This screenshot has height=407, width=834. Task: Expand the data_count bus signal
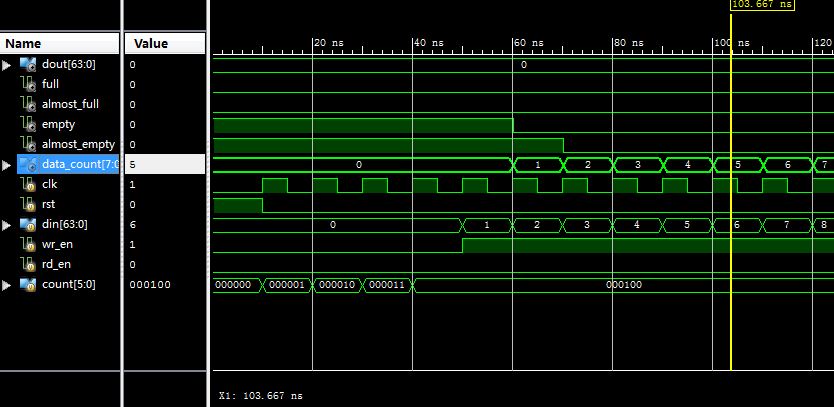click(x=6, y=165)
